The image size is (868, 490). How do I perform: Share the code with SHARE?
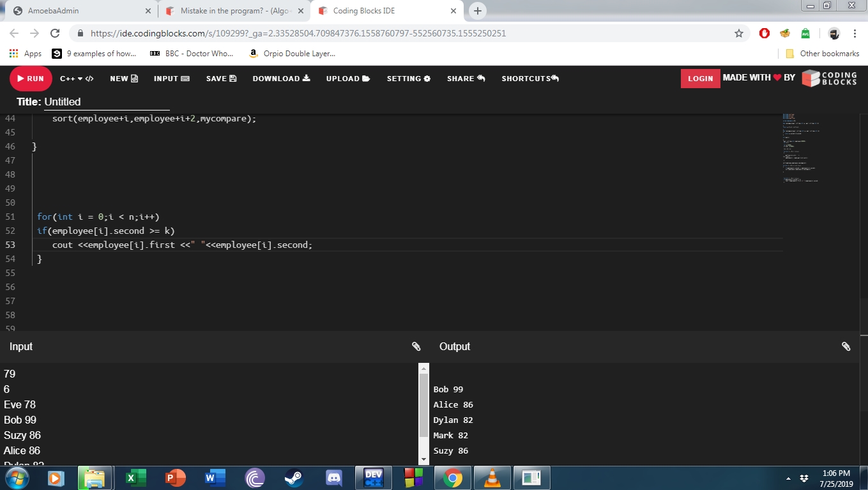tap(466, 79)
